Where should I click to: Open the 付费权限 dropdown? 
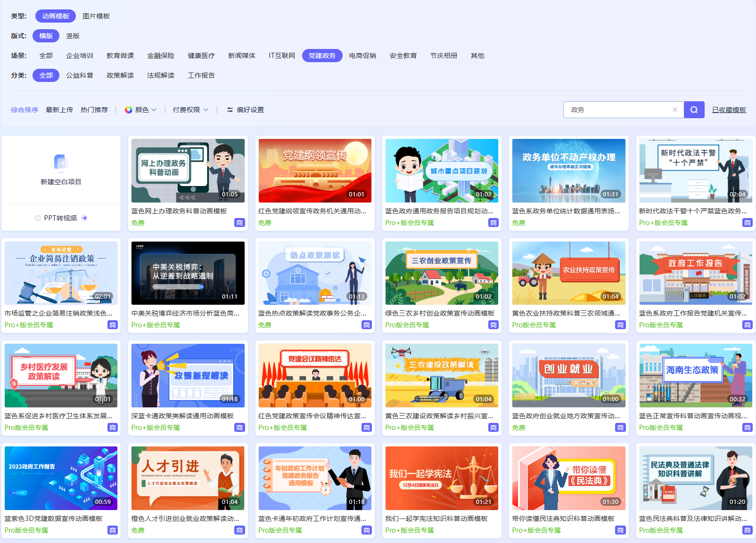click(190, 110)
